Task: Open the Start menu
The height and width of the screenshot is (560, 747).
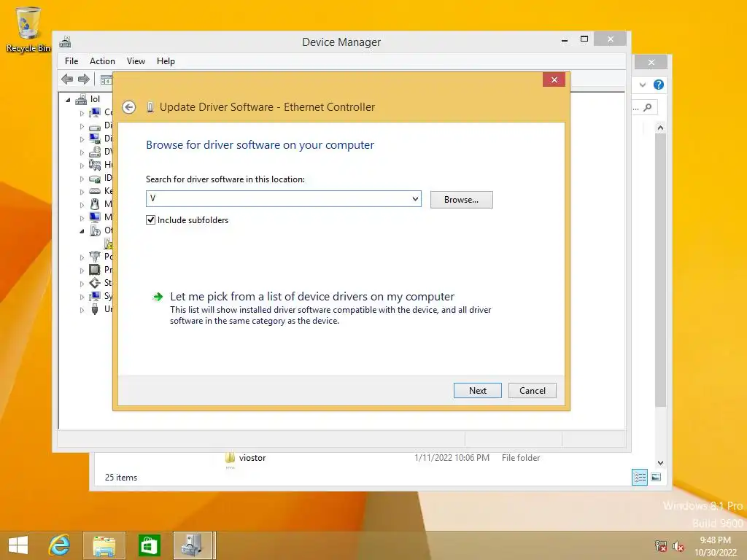Action: pyautogui.click(x=18, y=545)
